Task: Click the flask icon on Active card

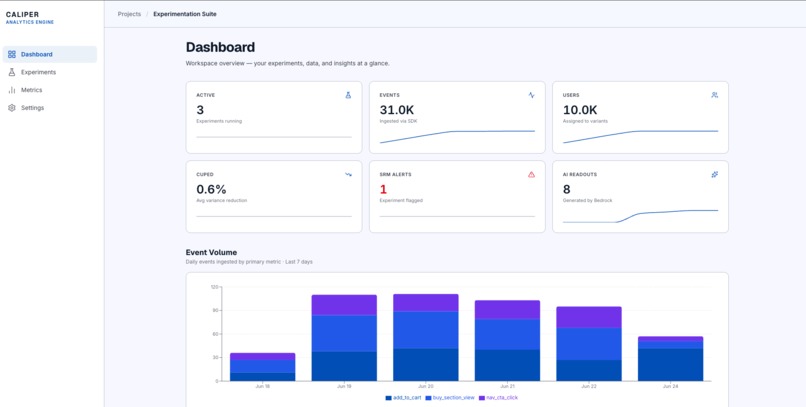Action: click(348, 95)
